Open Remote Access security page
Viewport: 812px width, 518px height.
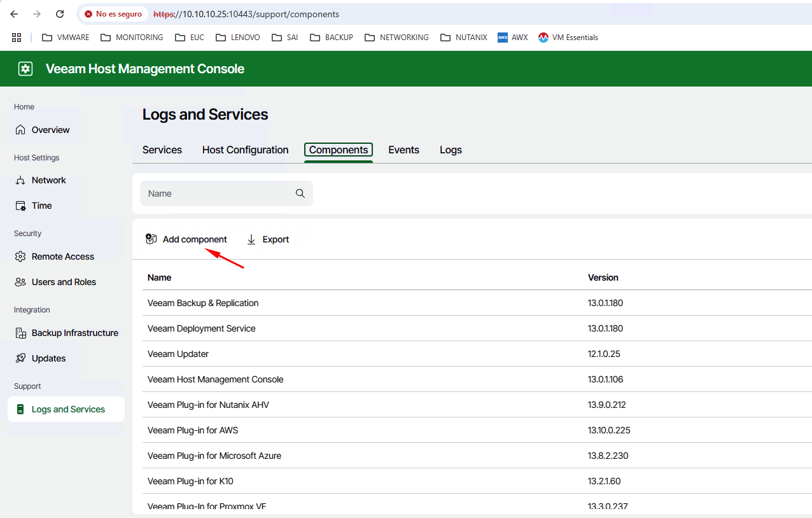click(66, 257)
